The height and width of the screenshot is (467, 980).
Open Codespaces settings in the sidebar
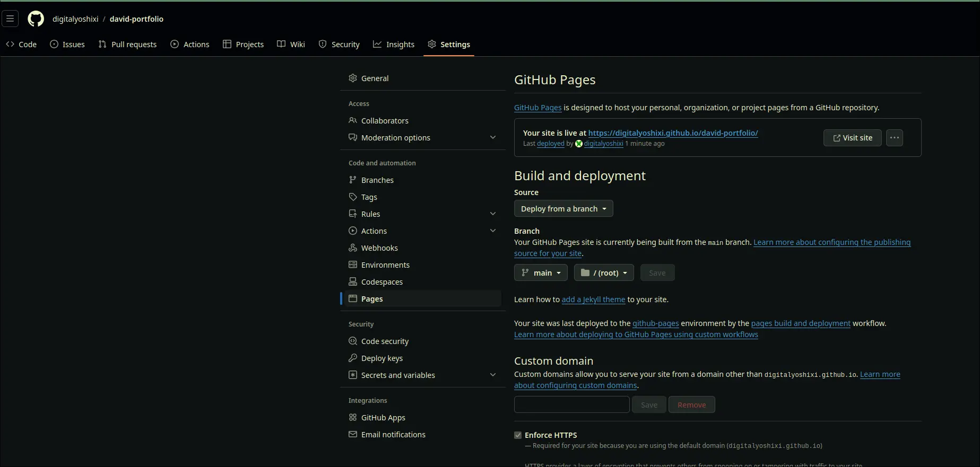(381, 282)
